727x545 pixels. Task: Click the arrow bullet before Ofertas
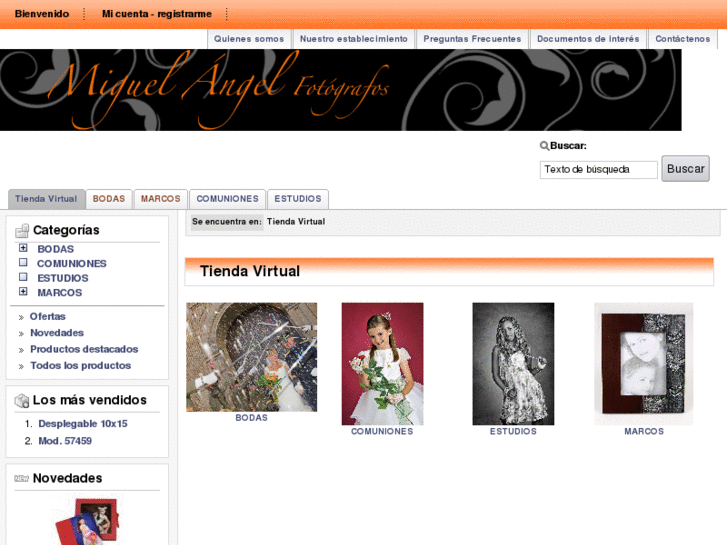click(x=21, y=318)
